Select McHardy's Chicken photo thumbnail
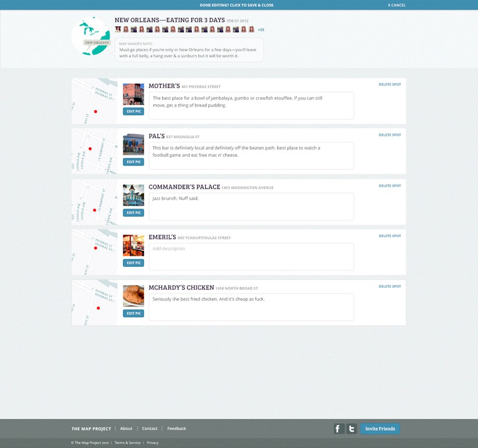The width and height of the screenshot is (478, 448). pyautogui.click(x=133, y=296)
